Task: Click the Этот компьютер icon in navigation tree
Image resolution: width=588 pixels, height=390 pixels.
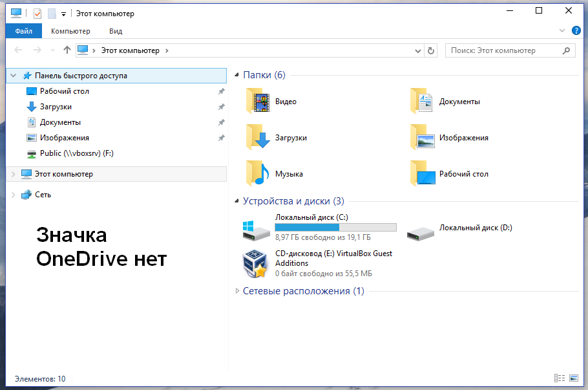Action: (26, 174)
